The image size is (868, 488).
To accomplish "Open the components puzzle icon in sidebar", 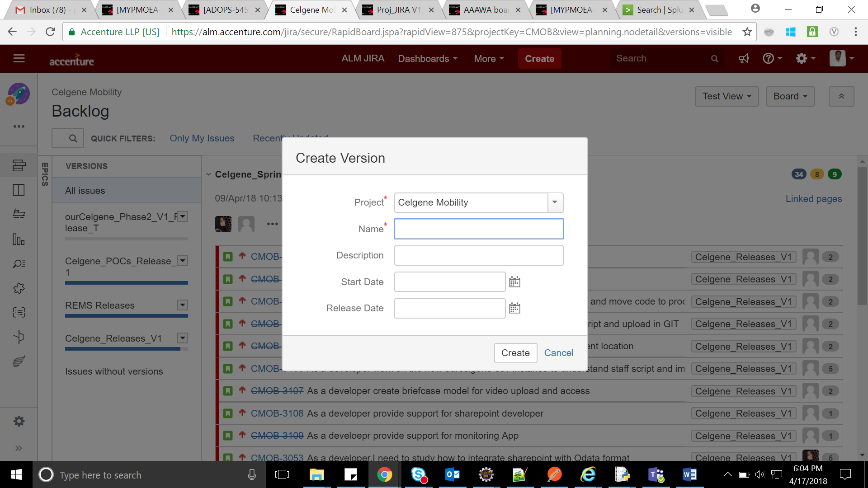I will pos(19,288).
